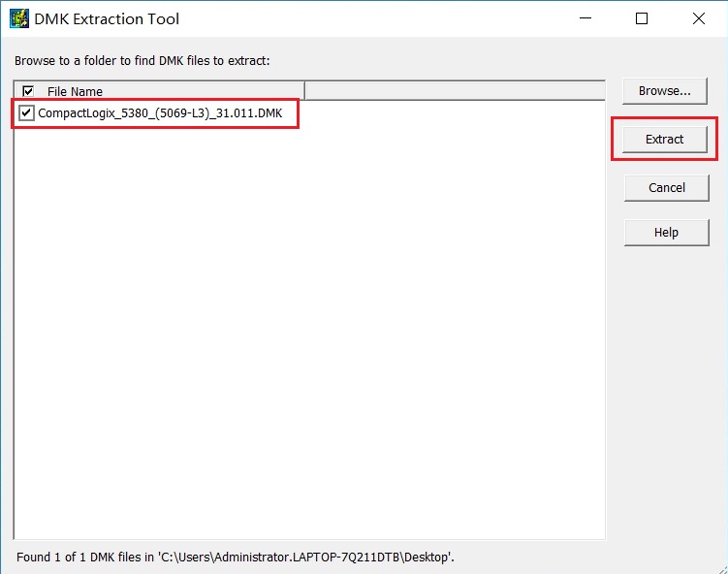The image size is (728, 574).
Task: Minimize the DMK Extraction Tool window
Action: 586,18
